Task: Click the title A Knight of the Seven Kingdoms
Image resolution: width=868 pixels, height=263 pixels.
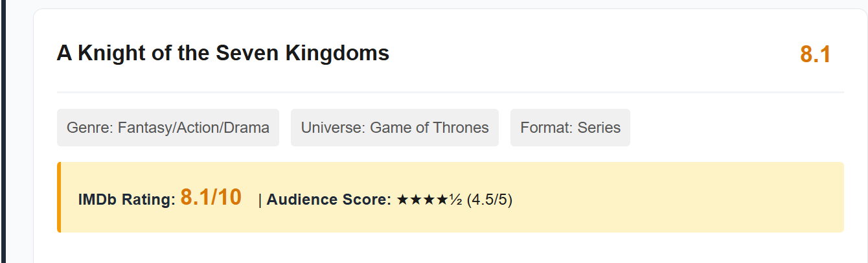Action: [x=223, y=53]
